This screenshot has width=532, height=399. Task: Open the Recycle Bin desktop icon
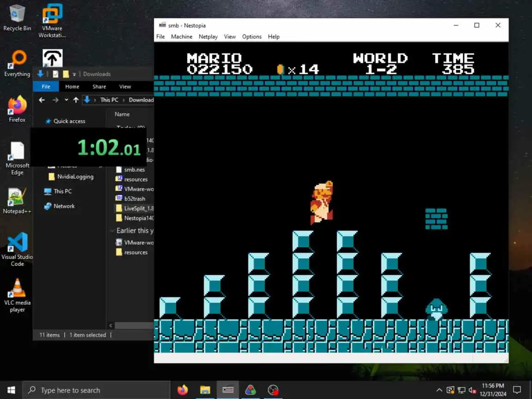coord(17,18)
